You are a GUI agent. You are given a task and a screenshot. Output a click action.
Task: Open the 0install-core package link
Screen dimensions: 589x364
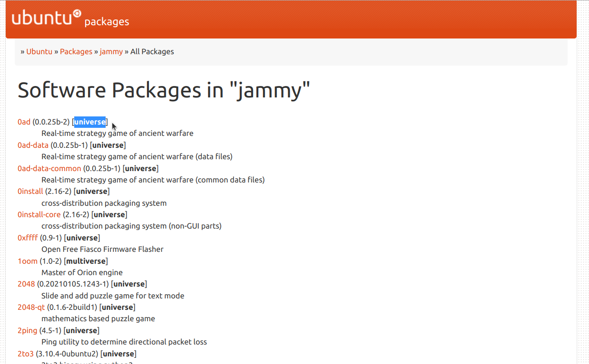click(39, 214)
